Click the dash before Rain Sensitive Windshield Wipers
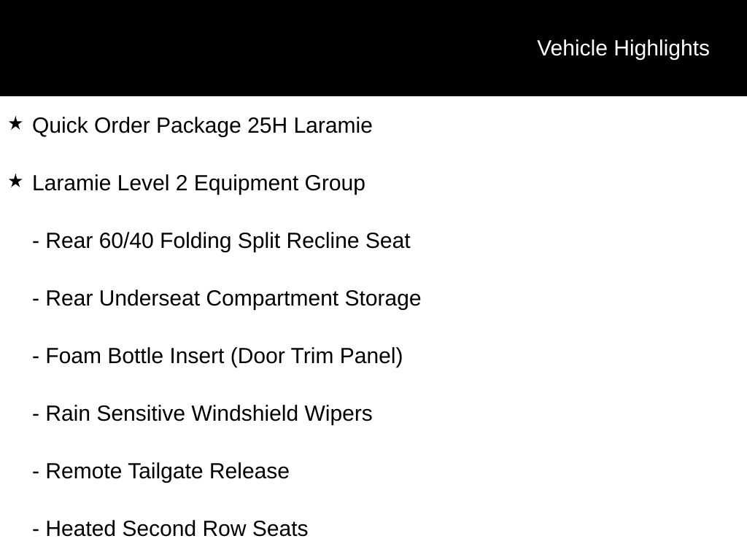This screenshot has width=747, height=560. point(36,414)
